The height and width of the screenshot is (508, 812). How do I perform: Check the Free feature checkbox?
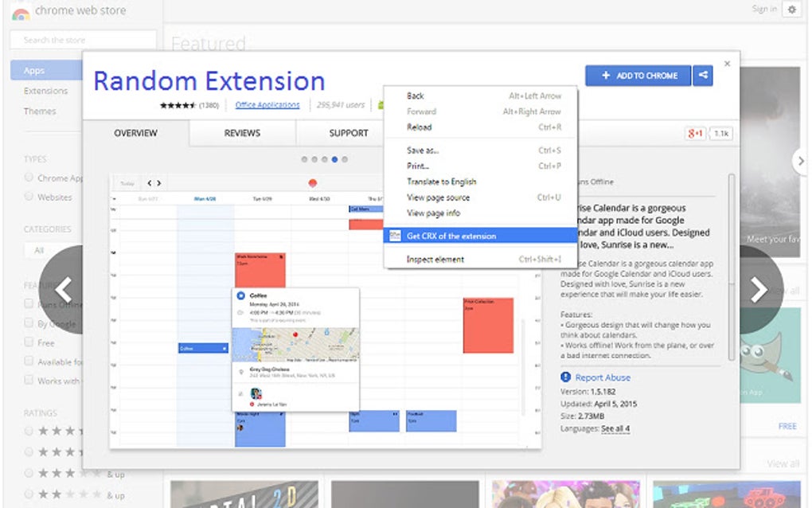(x=29, y=342)
